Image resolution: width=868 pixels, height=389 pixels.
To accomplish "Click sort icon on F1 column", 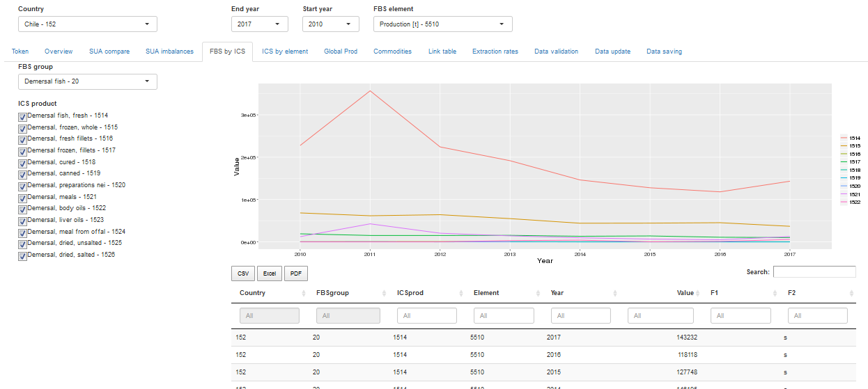I will [x=775, y=293].
